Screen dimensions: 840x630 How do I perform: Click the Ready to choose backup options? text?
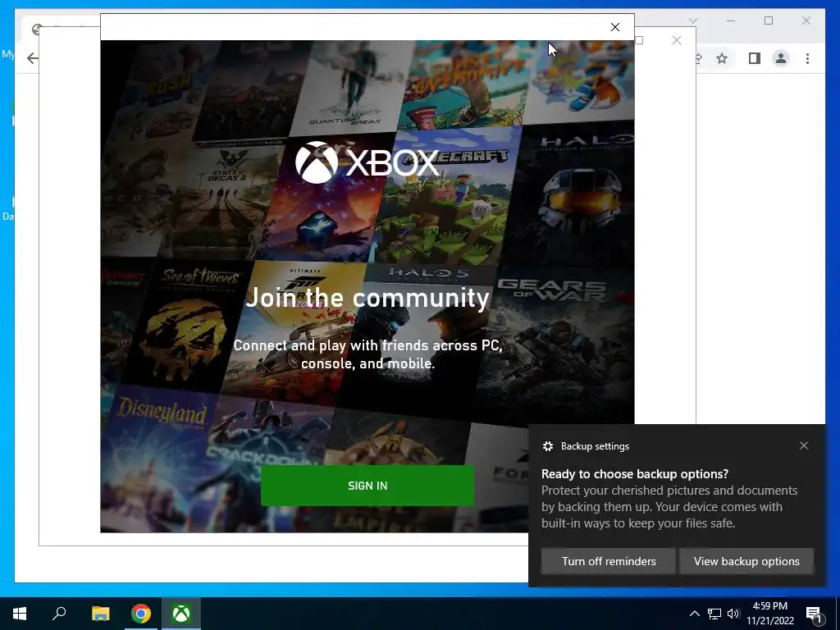coord(635,474)
